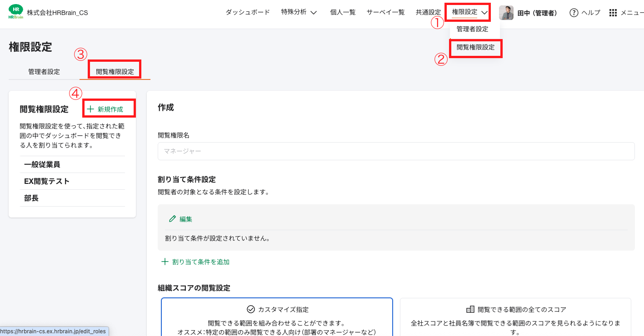Choose 閲覧権限設定 from the dropdown menu
The height and width of the screenshot is (336, 644).
[x=475, y=47]
